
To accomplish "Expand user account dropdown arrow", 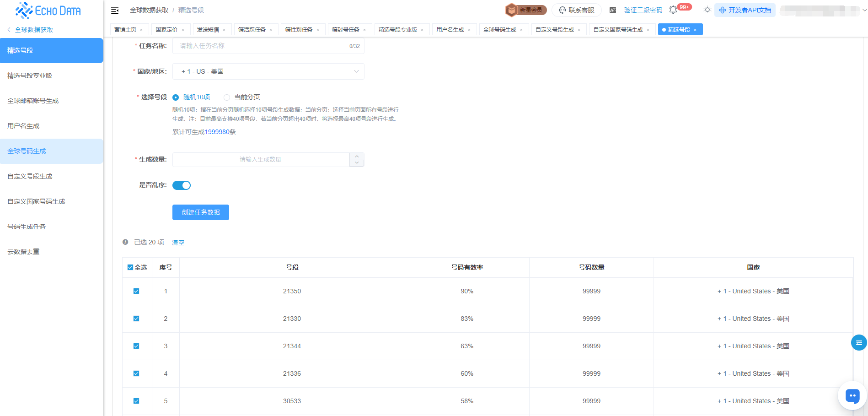I will tap(864, 10).
